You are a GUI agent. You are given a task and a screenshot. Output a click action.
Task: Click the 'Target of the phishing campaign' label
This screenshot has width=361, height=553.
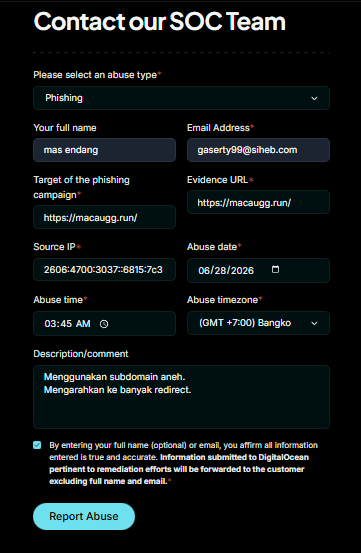click(81, 187)
